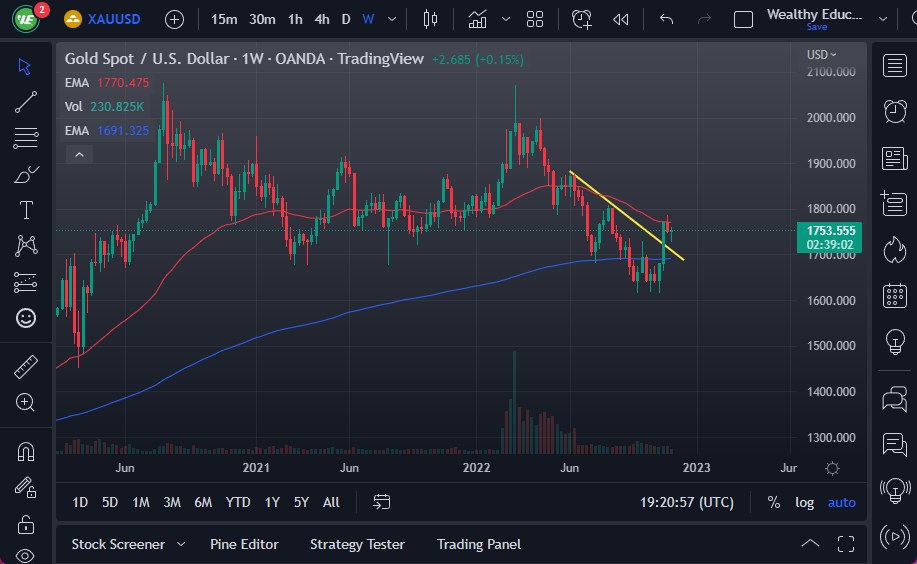This screenshot has height=564, width=917.
Task: Click the replay rewind icon in toolbar
Action: [x=621, y=19]
